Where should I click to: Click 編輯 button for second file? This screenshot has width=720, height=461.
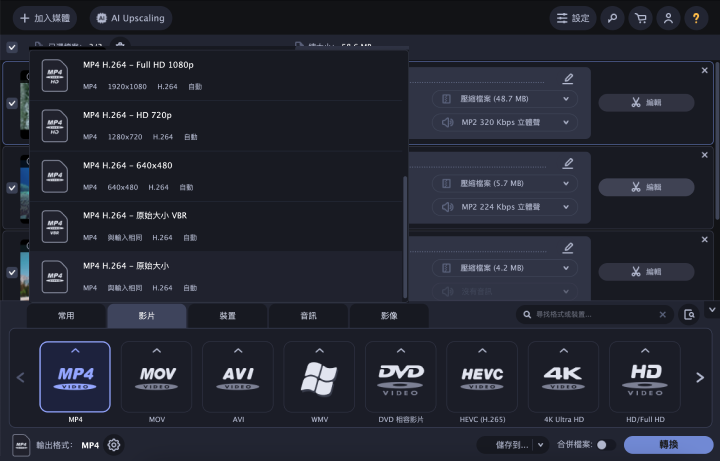coord(647,187)
